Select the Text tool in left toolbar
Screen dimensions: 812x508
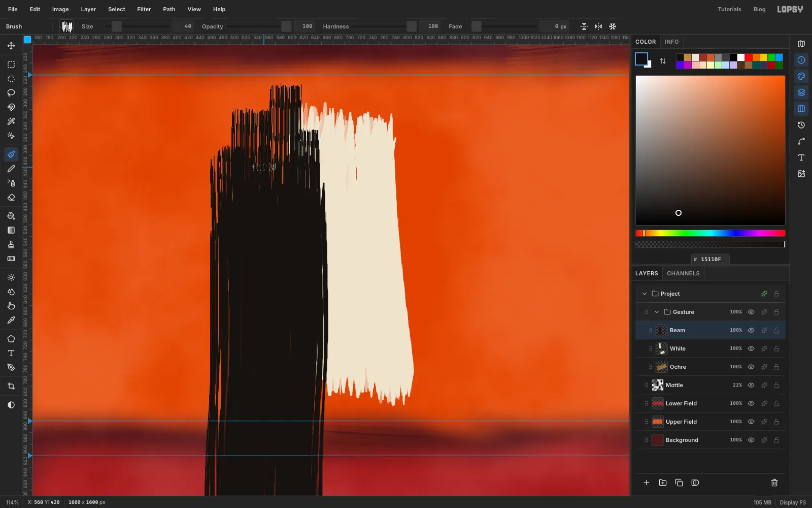tap(11, 353)
